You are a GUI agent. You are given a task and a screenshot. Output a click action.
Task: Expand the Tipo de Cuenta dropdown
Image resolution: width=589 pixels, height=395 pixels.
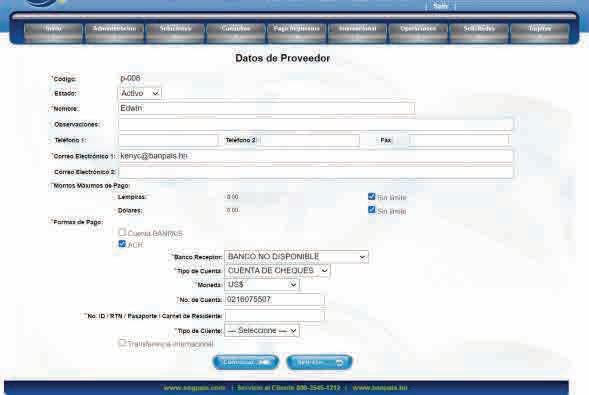[277, 271]
